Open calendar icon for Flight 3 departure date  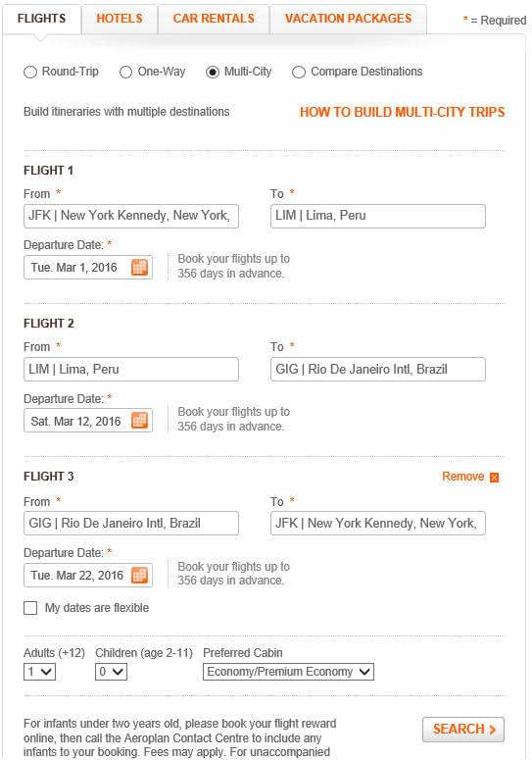pyautogui.click(x=139, y=575)
